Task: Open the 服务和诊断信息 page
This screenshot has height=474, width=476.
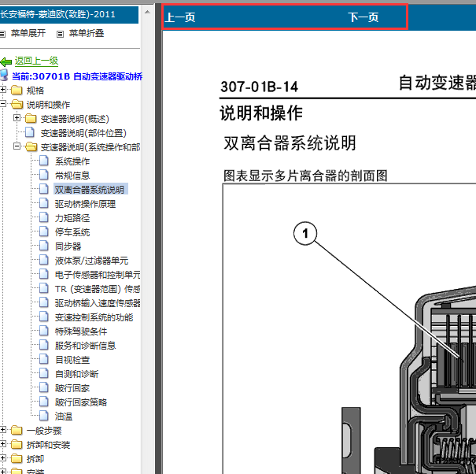Action: click(85, 346)
